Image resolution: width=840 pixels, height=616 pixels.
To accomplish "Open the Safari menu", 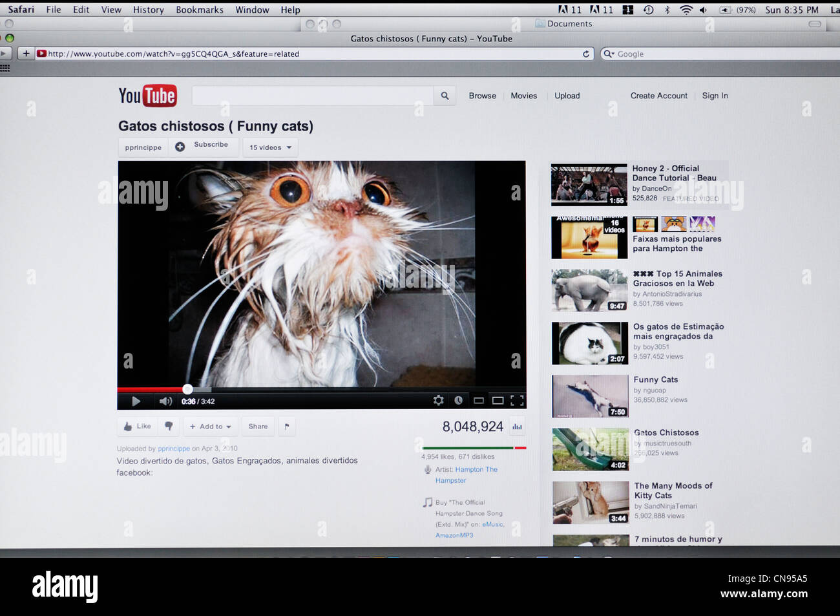I will [21, 10].
